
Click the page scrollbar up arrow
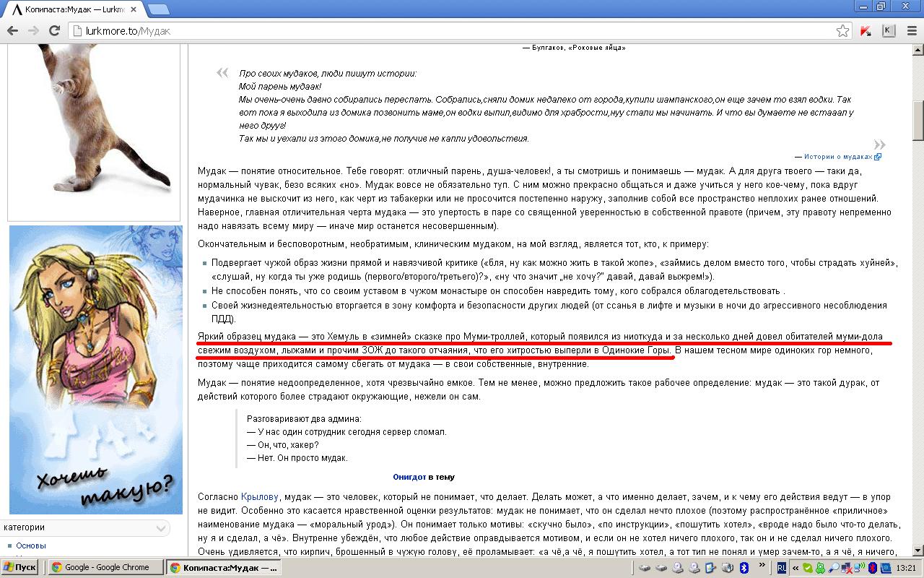918,50
